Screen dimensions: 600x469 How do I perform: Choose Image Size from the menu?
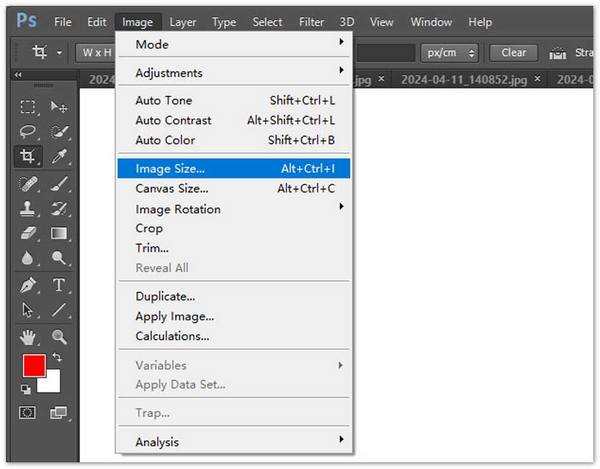(x=233, y=169)
